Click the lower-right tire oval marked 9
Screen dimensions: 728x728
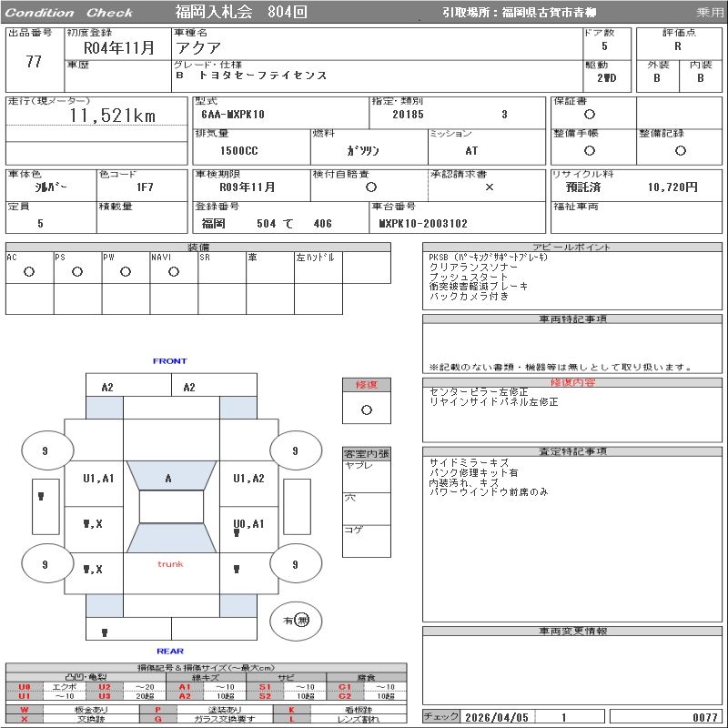(295, 564)
